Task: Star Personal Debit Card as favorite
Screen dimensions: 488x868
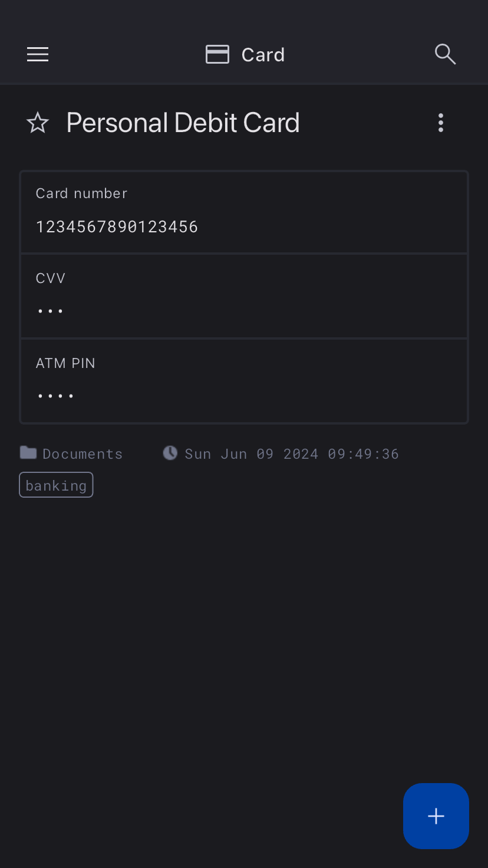Action: [38, 123]
